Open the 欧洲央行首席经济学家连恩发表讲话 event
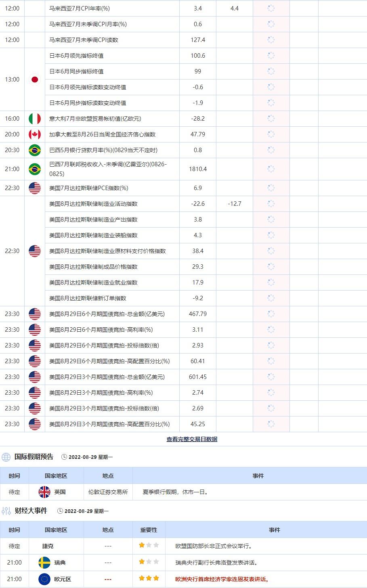Image resolution: width=367 pixels, height=588 pixels. click(222, 579)
